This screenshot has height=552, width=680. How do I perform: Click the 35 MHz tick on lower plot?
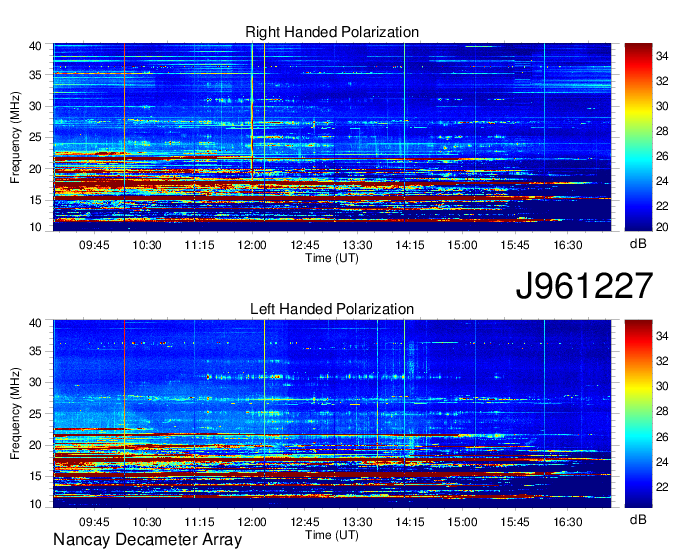pos(35,351)
